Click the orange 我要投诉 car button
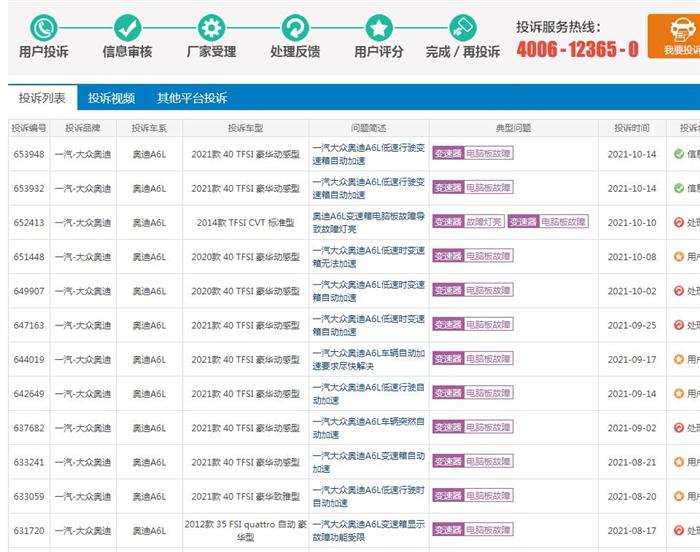The width and height of the screenshot is (700, 552). pos(674,36)
